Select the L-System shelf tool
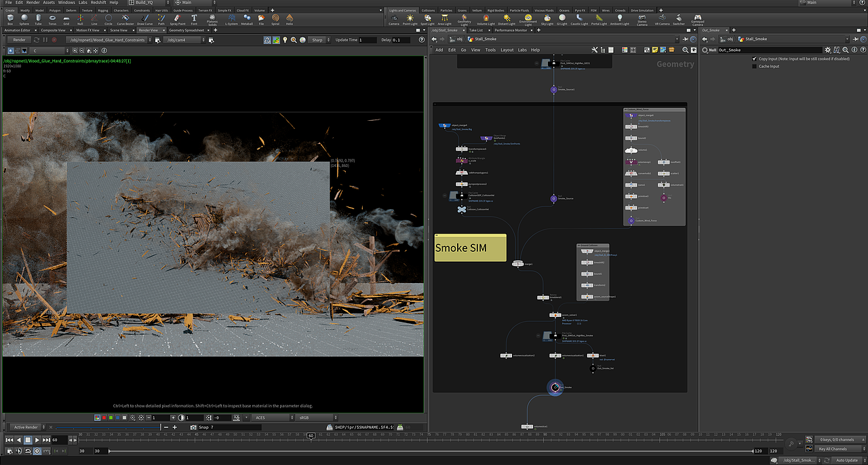868x465 pixels. (231, 19)
